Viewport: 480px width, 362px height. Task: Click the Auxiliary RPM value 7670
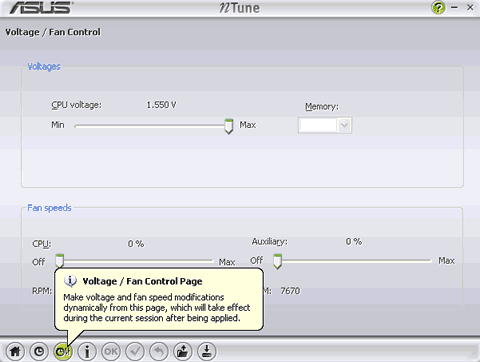[290, 291]
